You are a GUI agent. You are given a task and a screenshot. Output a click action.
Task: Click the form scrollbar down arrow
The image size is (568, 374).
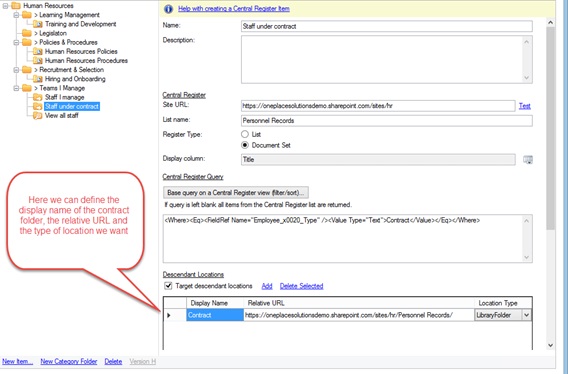click(550, 345)
